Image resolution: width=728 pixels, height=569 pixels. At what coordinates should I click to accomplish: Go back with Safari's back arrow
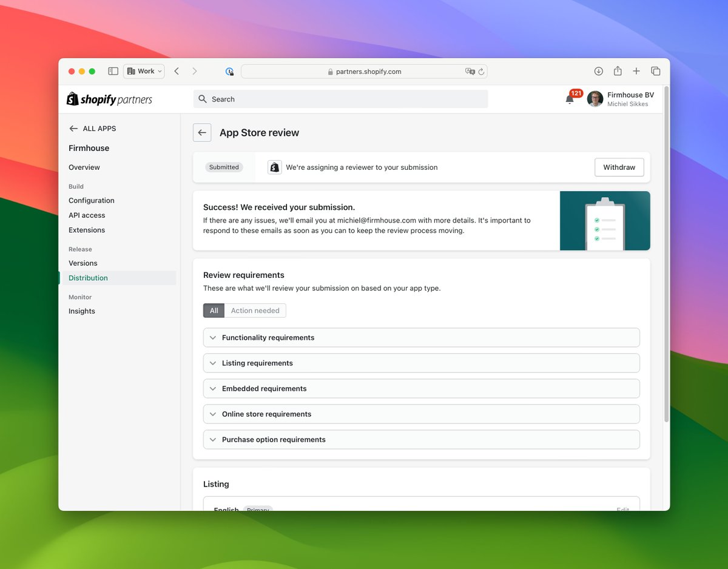[177, 71]
